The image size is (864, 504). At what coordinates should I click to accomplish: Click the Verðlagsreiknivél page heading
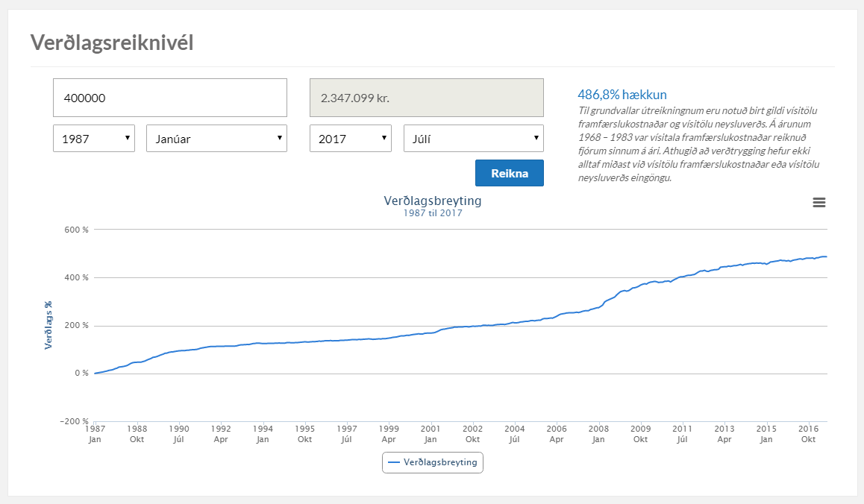tap(111, 42)
